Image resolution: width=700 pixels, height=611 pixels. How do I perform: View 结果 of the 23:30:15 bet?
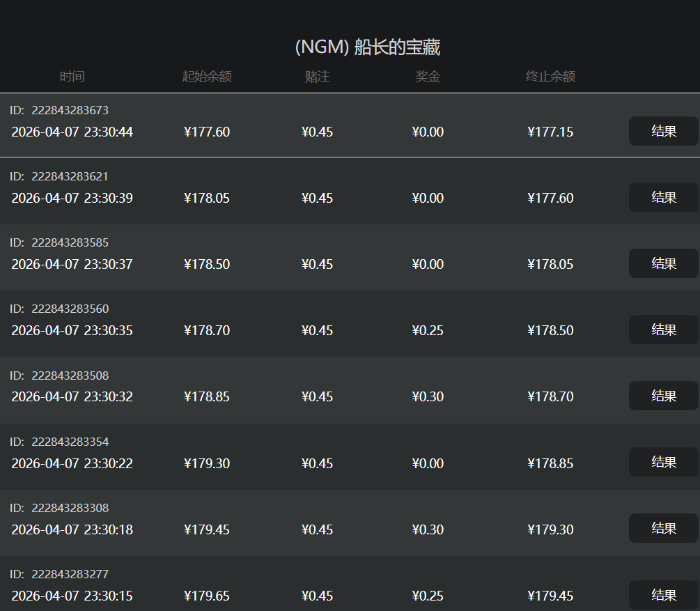pyautogui.click(x=663, y=595)
